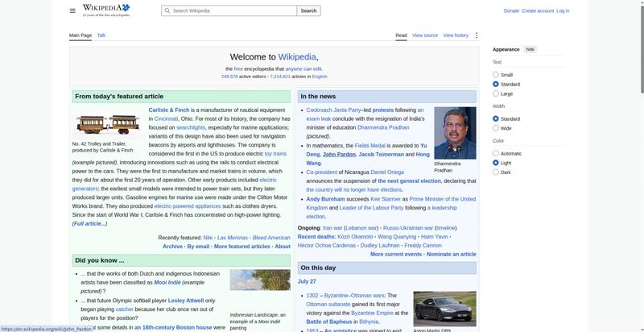Open More featured articles link

(x=242, y=247)
